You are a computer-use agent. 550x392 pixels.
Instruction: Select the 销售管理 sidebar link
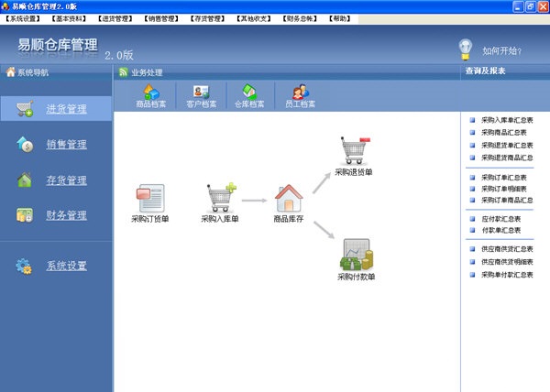(x=66, y=145)
